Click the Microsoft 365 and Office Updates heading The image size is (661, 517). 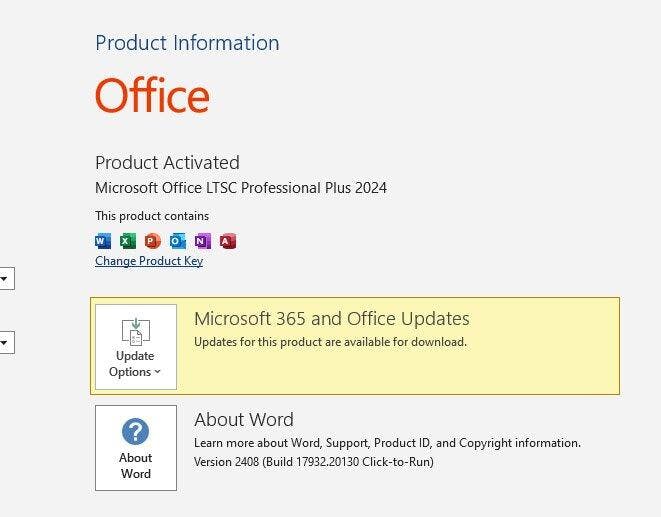tap(332, 318)
